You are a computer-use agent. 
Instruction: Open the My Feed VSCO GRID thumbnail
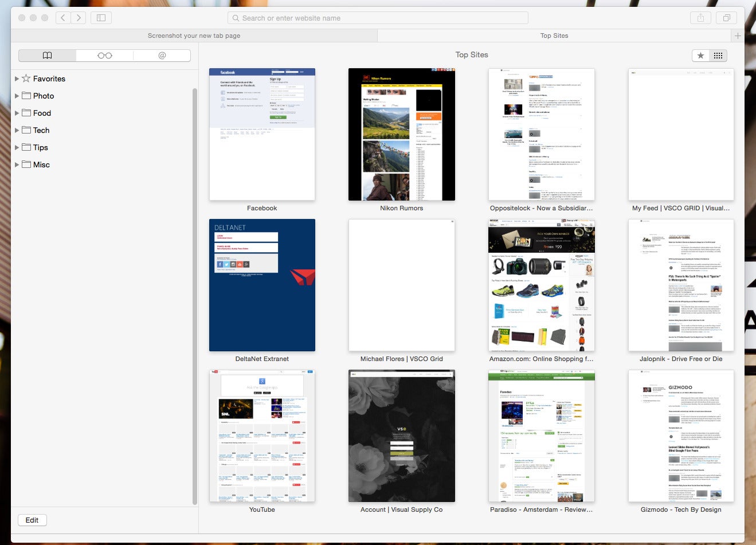(x=681, y=135)
